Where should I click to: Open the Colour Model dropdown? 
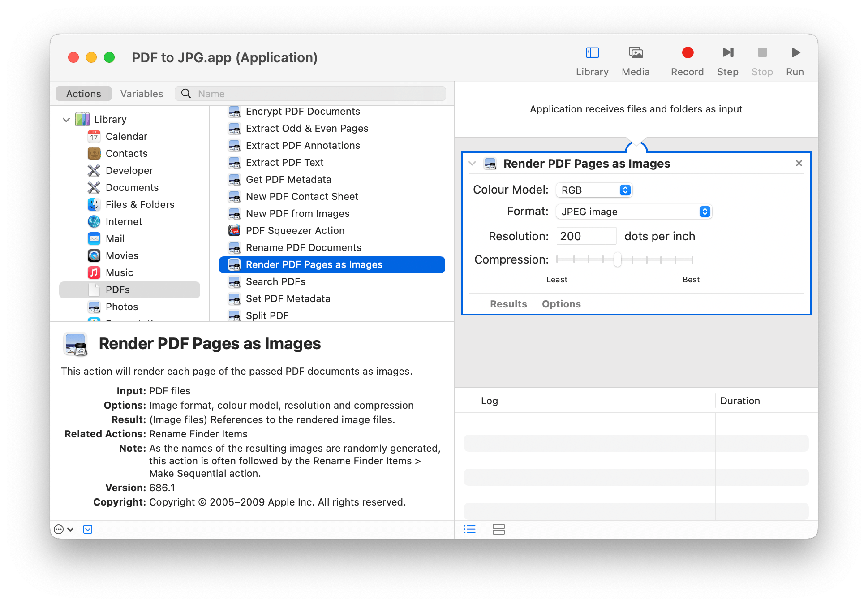594,190
